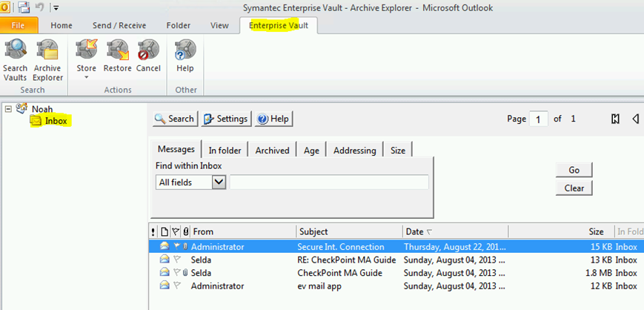Open the File tab

19,25
